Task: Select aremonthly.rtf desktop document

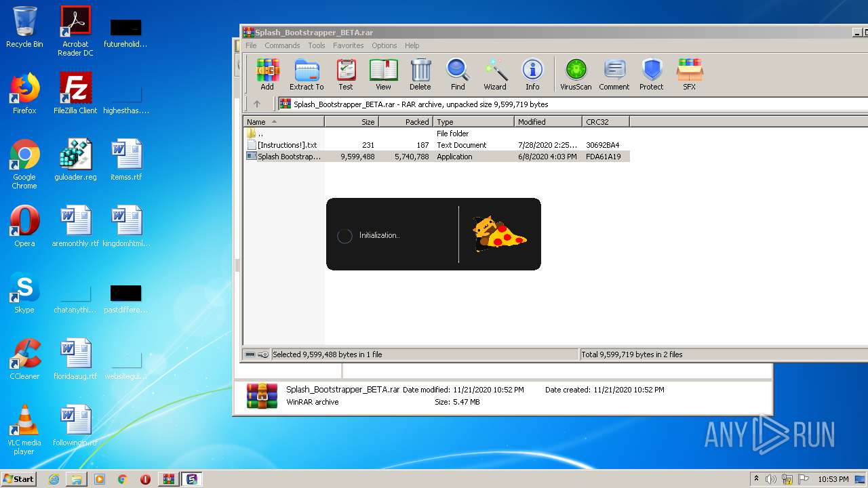Action: tap(75, 226)
